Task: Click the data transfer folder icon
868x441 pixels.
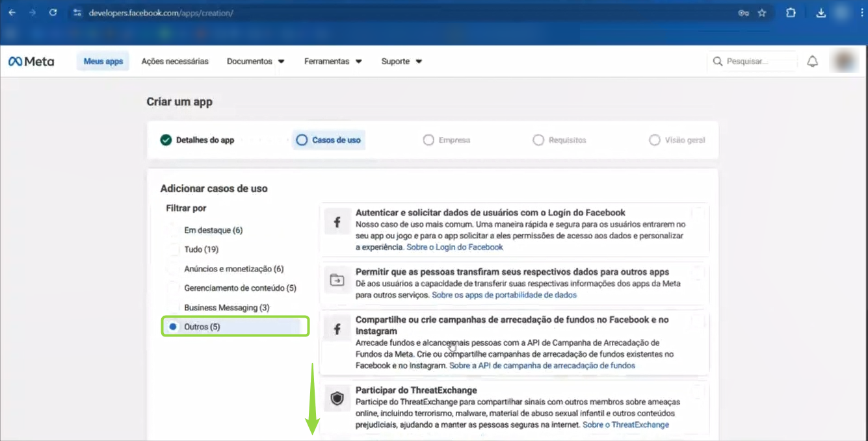Action: pyautogui.click(x=337, y=280)
